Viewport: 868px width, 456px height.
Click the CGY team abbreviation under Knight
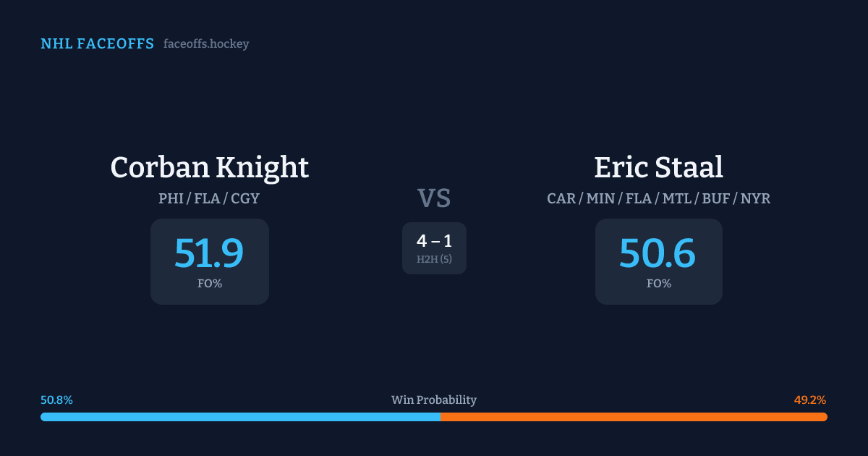click(245, 198)
